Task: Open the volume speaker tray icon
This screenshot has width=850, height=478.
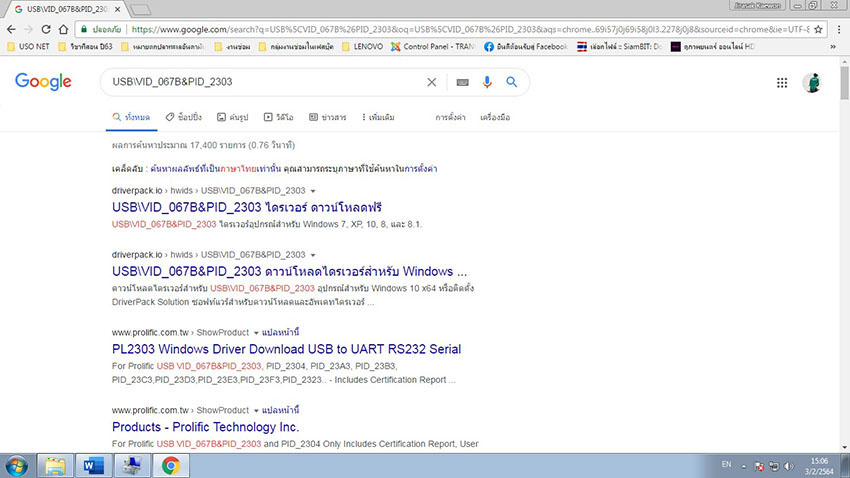Action: coord(789,466)
